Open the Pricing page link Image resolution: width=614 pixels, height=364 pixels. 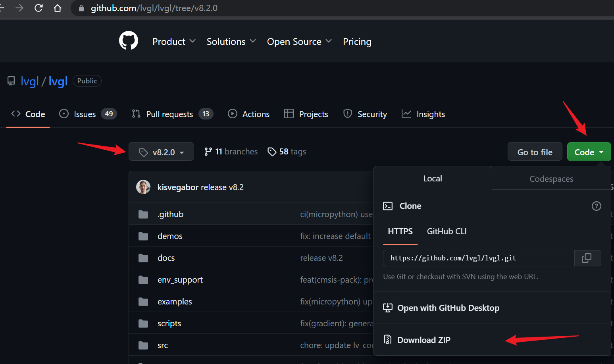point(357,42)
